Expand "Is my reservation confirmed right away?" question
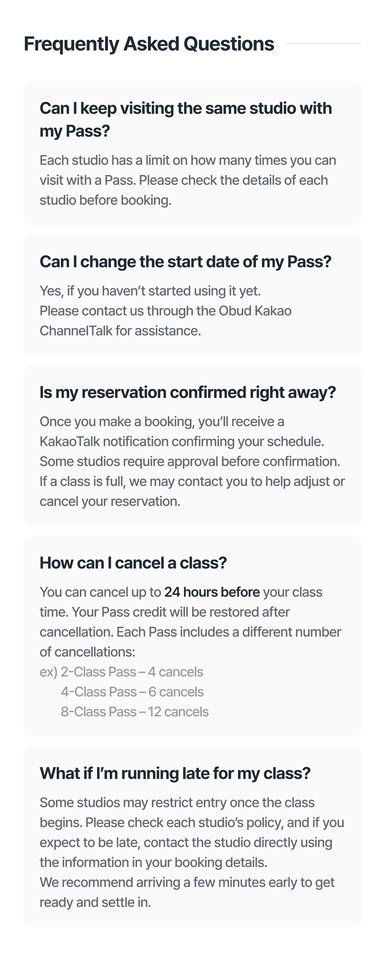The image size is (385, 980). pos(188,392)
